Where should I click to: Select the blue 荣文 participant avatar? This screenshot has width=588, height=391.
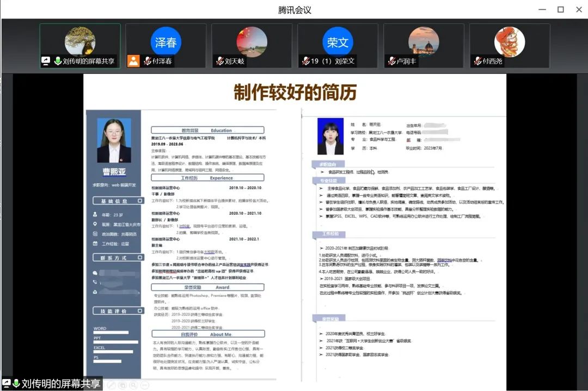point(338,42)
